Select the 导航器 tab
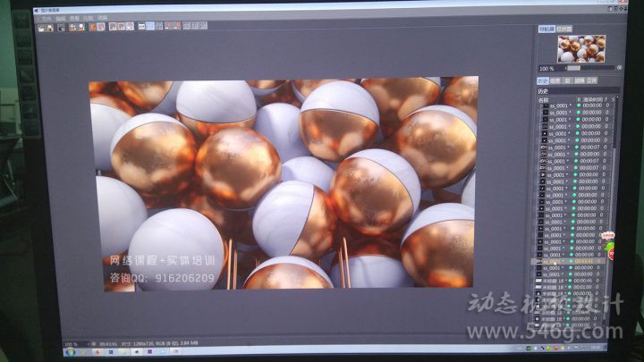Image resolution: width=644 pixels, height=362 pixels. 546,29
